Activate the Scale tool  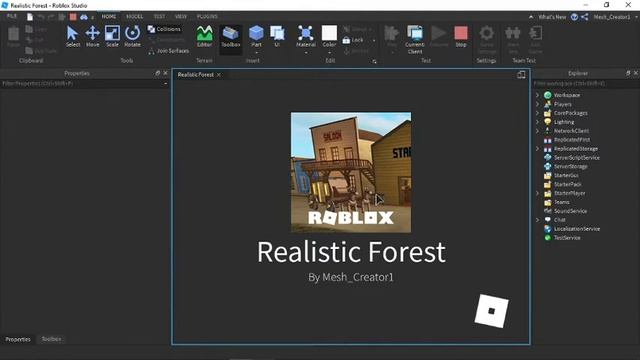112,33
